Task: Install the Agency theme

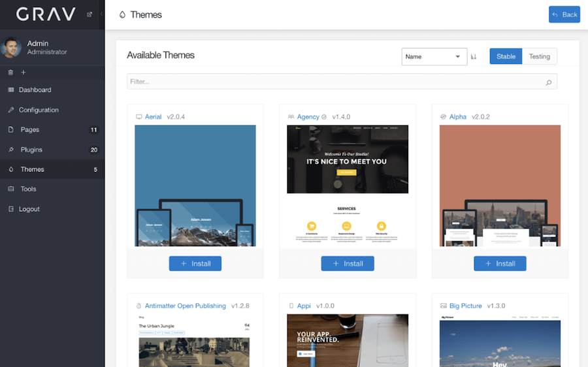Action: [348, 264]
